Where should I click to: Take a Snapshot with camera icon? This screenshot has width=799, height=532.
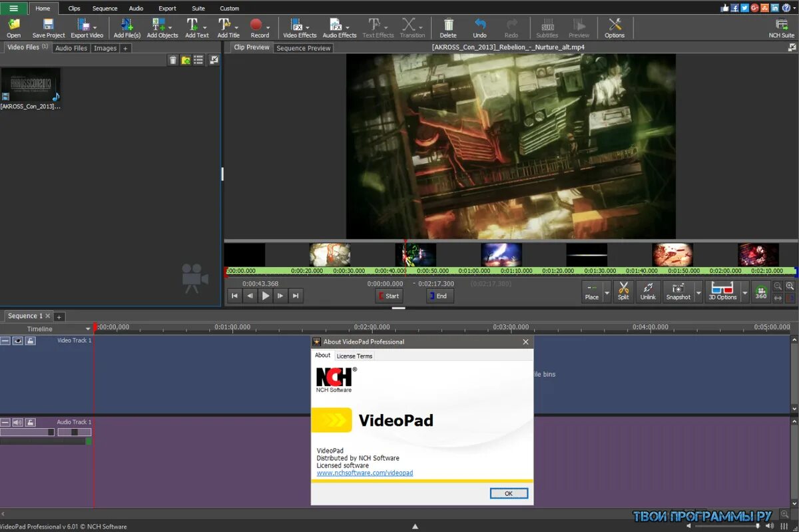click(678, 291)
